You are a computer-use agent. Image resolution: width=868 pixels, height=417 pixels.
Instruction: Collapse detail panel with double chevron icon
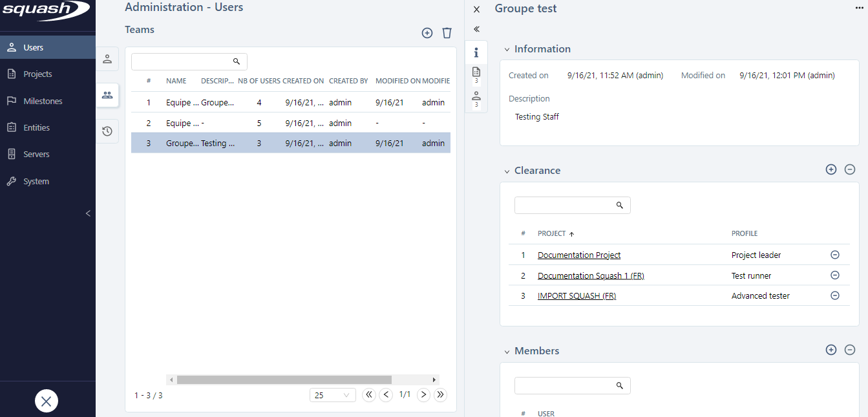tap(476, 29)
